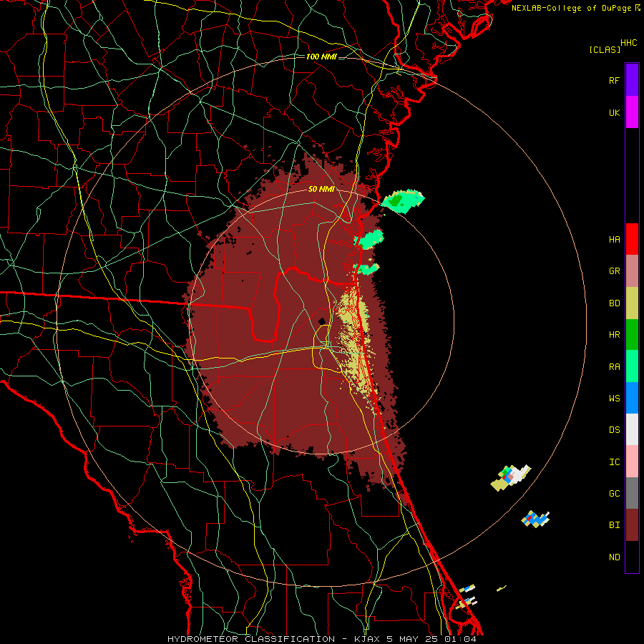Click the "BD" legend label

[x=614, y=303]
